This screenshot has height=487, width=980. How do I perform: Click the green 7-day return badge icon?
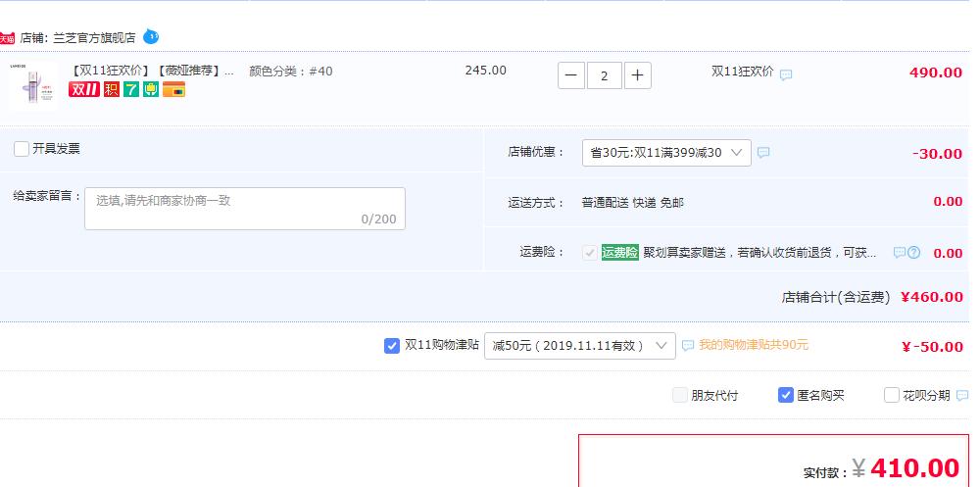click(130, 89)
